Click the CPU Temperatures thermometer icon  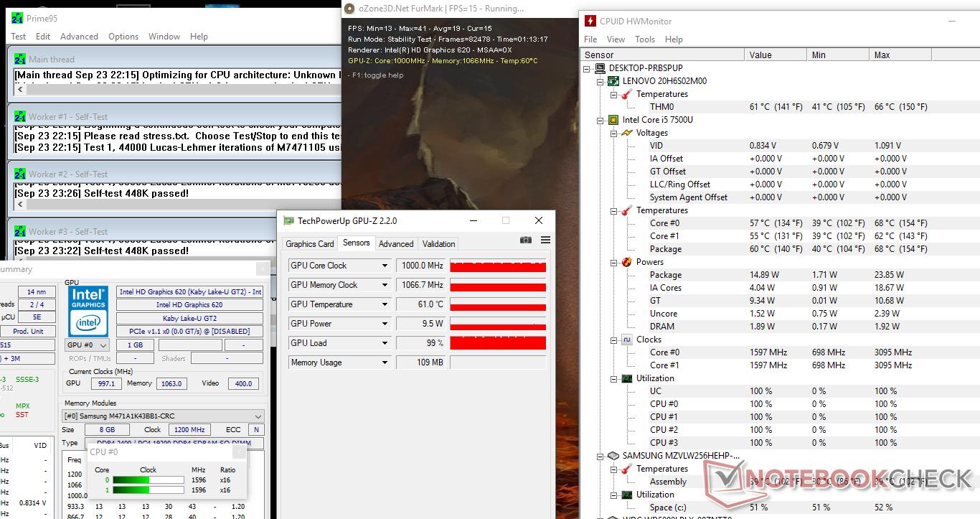pyautogui.click(x=626, y=210)
